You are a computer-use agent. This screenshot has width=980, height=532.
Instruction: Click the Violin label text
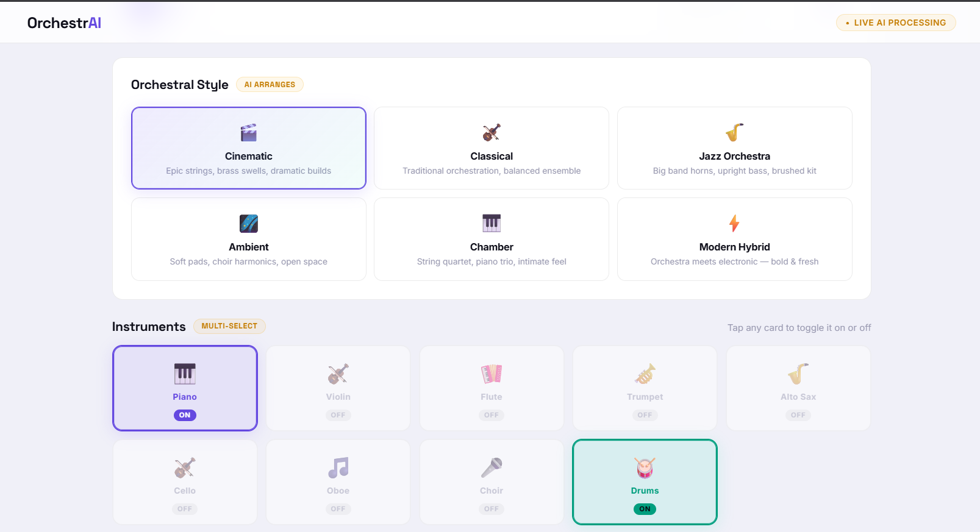(338, 397)
